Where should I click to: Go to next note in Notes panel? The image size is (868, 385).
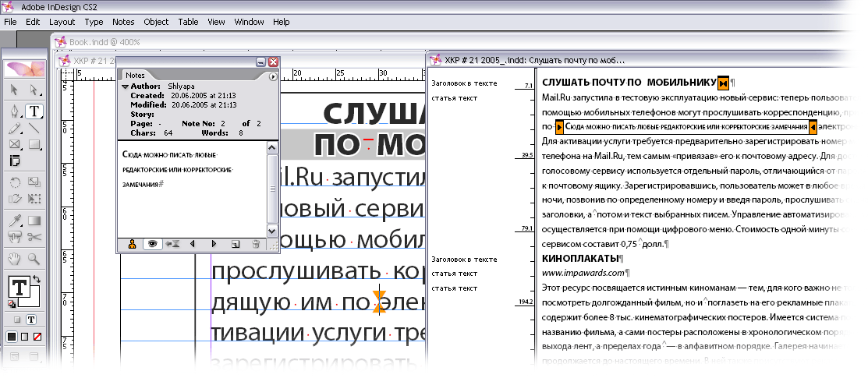pyautogui.click(x=214, y=244)
